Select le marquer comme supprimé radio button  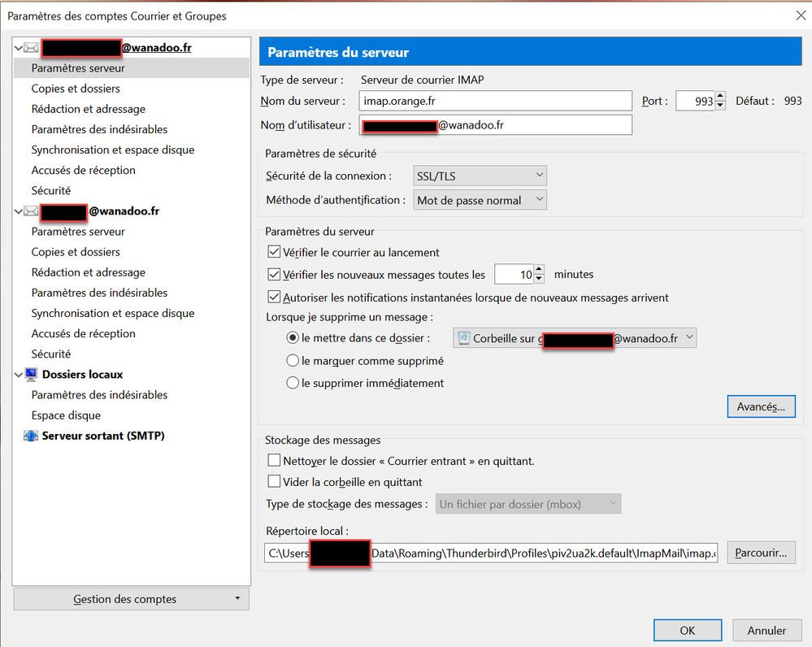click(293, 361)
